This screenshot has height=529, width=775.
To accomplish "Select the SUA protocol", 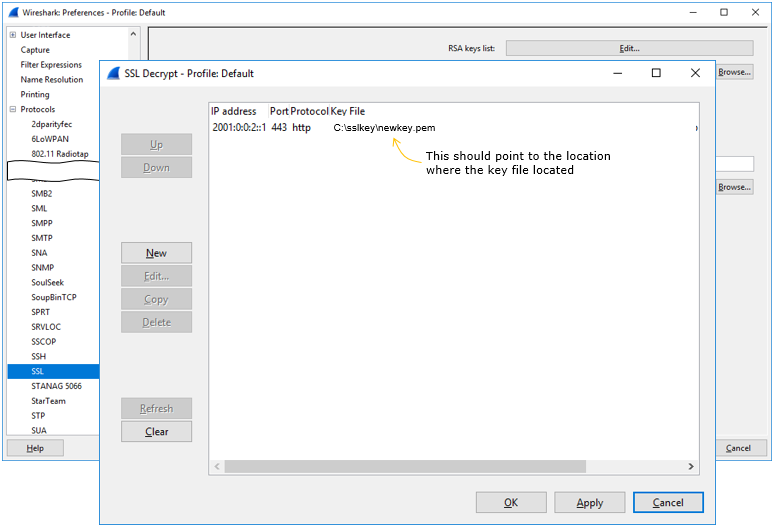I will click(x=39, y=431).
